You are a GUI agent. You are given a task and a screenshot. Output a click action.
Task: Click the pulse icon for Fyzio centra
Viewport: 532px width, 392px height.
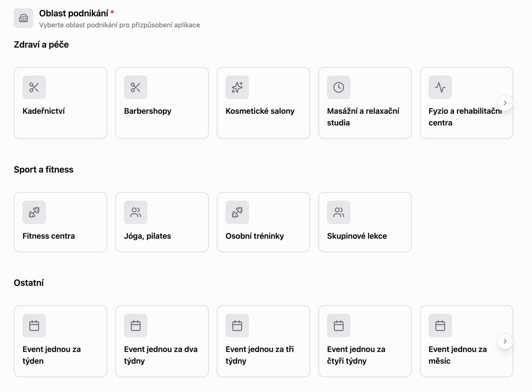tap(440, 87)
